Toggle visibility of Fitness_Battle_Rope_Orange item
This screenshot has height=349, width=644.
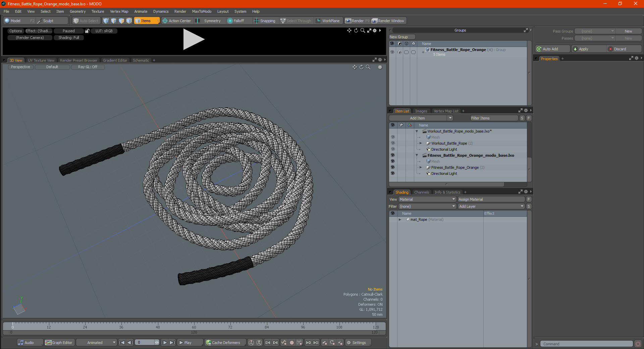392,167
